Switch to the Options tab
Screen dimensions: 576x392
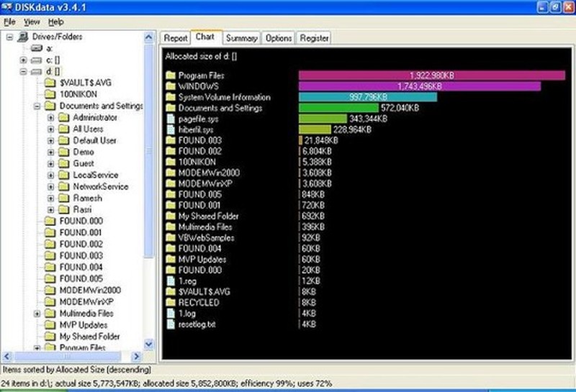pyautogui.click(x=279, y=38)
